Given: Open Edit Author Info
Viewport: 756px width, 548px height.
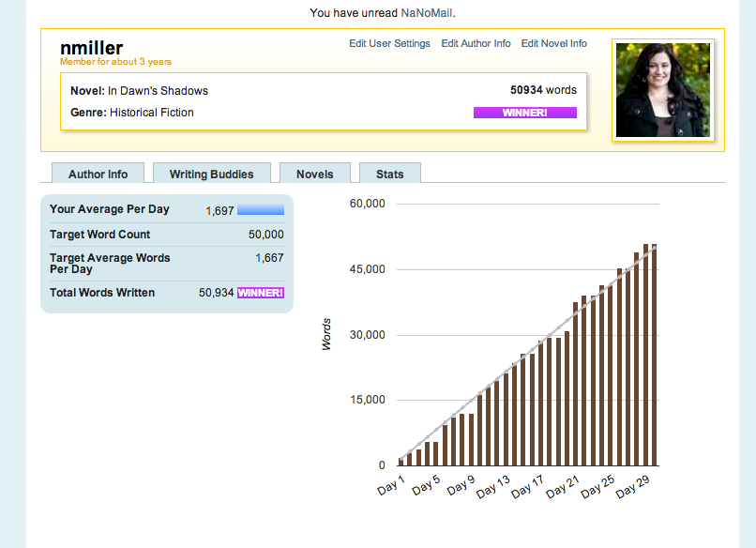Looking at the screenshot, I should point(476,43).
